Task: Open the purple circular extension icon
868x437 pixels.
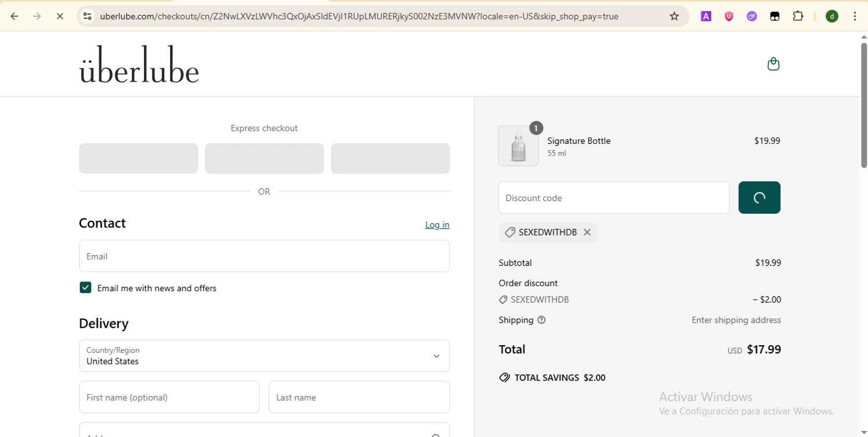Action: [x=752, y=16]
